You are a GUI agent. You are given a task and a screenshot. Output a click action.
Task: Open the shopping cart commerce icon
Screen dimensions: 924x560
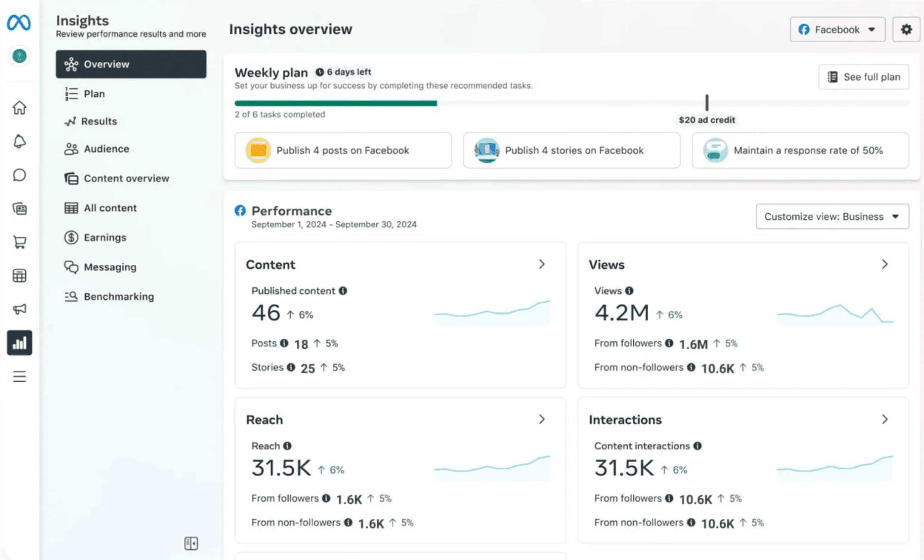coord(20,242)
